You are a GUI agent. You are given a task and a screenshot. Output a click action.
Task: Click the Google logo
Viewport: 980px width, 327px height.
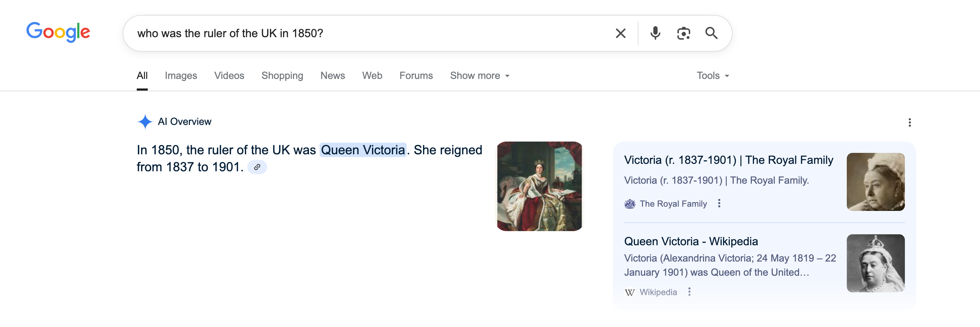(58, 32)
